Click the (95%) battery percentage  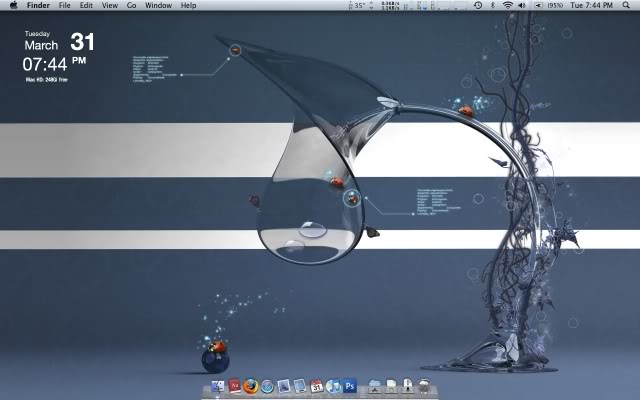[555, 5]
